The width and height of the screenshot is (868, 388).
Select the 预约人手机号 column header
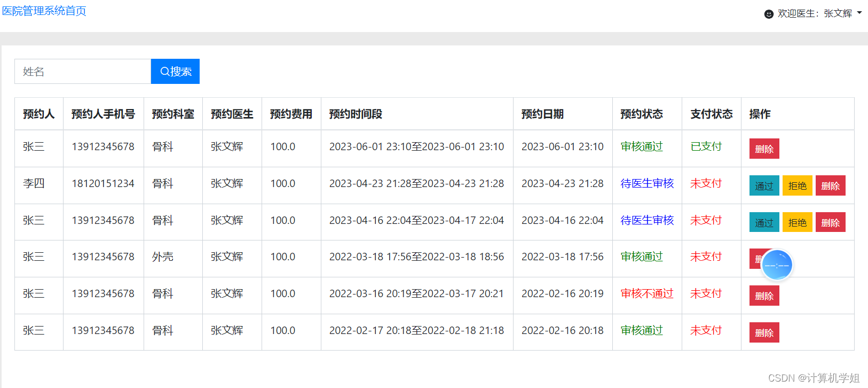(103, 114)
